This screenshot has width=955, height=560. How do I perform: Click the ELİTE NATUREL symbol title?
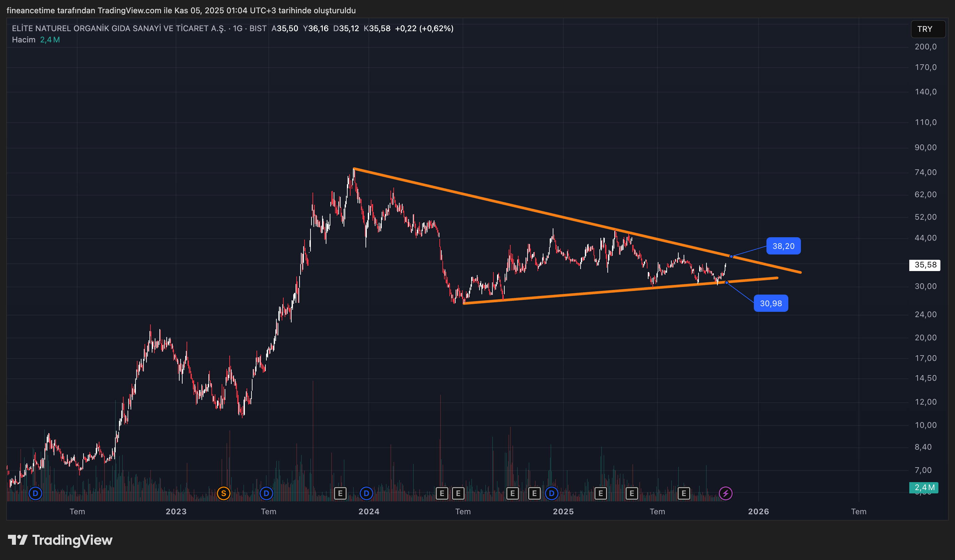click(119, 28)
